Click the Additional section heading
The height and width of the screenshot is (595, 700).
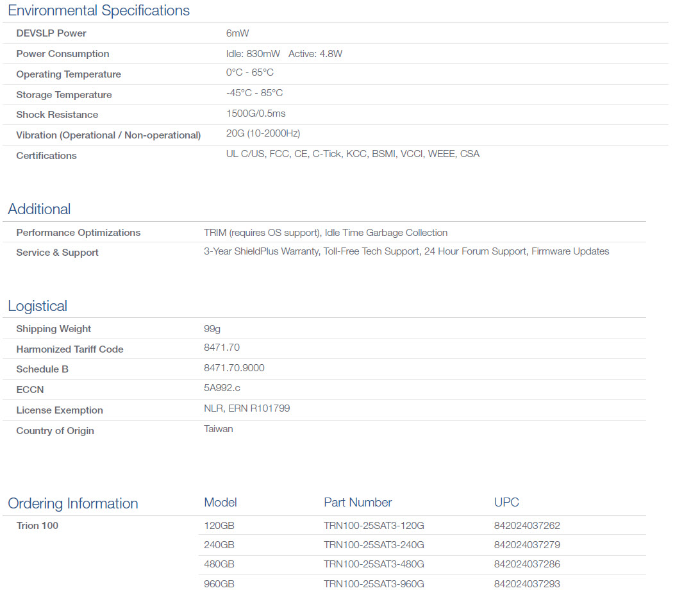coord(39,209)
